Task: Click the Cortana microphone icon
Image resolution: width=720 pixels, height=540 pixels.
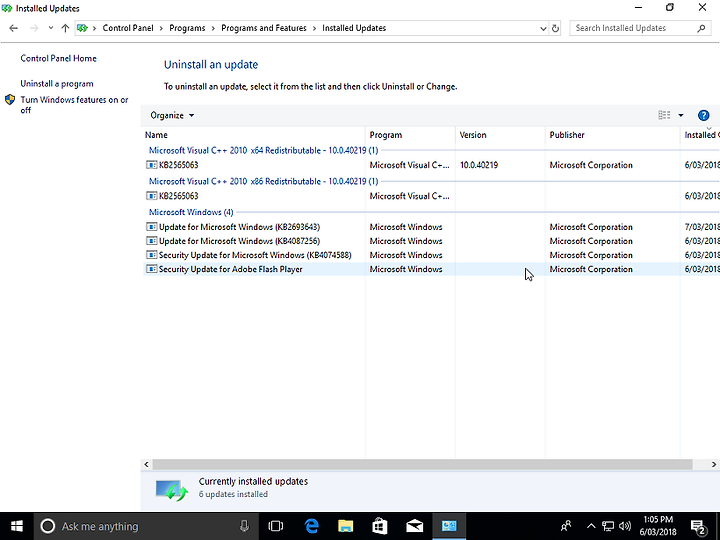Action: tap(244, 526)
